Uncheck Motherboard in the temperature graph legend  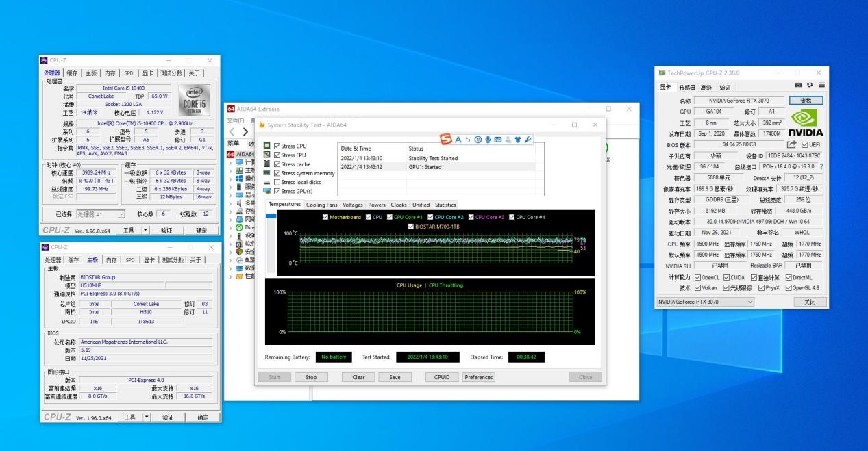pos(325,217)
